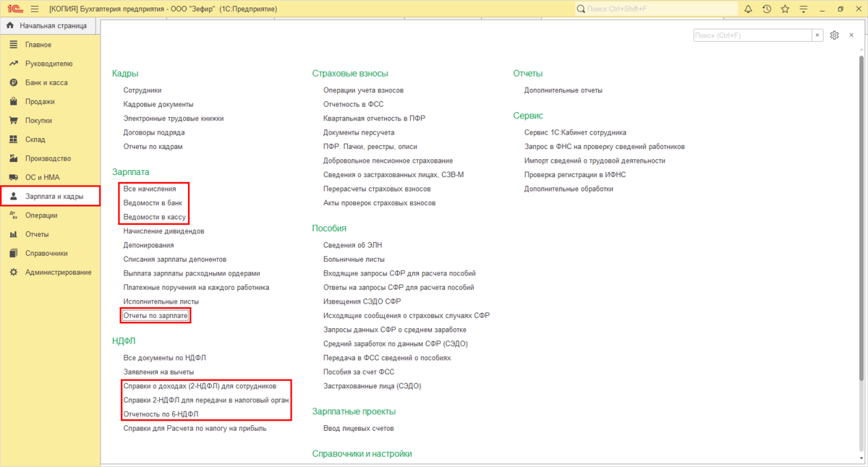Open the hamburger main menu icon

click(34, 9)
